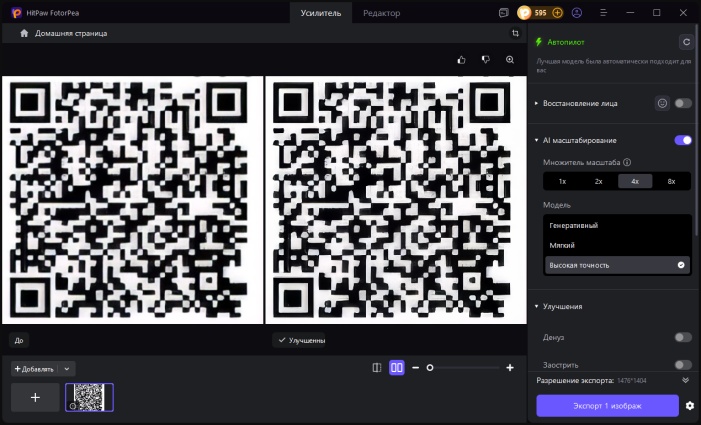Click the Enhanced label button

coord(299,341)
